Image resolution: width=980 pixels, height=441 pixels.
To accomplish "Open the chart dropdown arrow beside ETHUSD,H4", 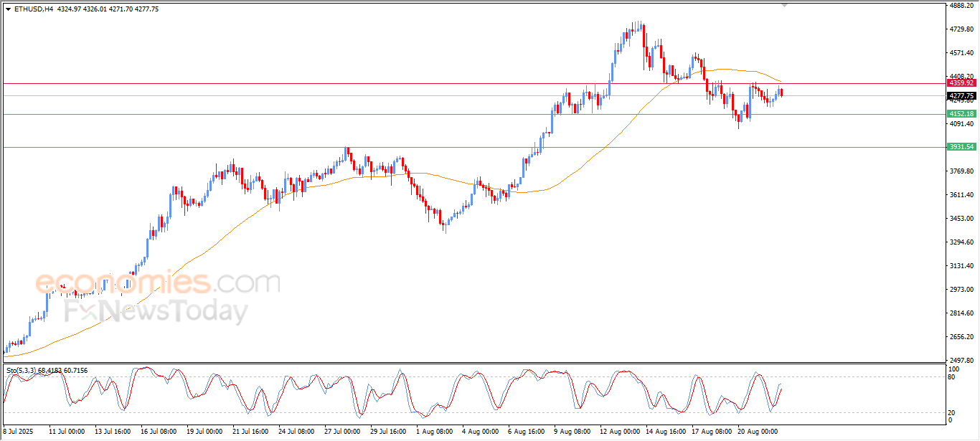I will [x=8, y=9].
